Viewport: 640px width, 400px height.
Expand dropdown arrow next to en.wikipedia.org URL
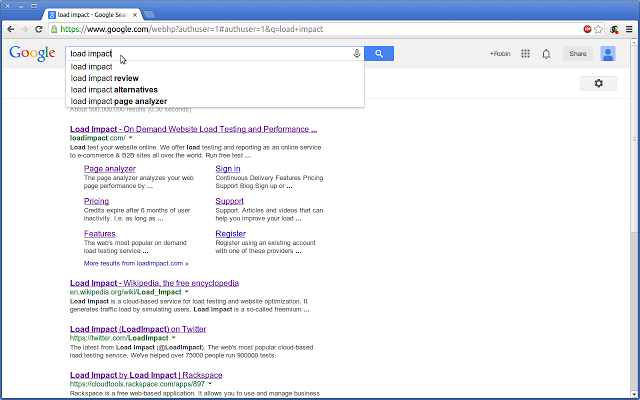coord(187,292)
